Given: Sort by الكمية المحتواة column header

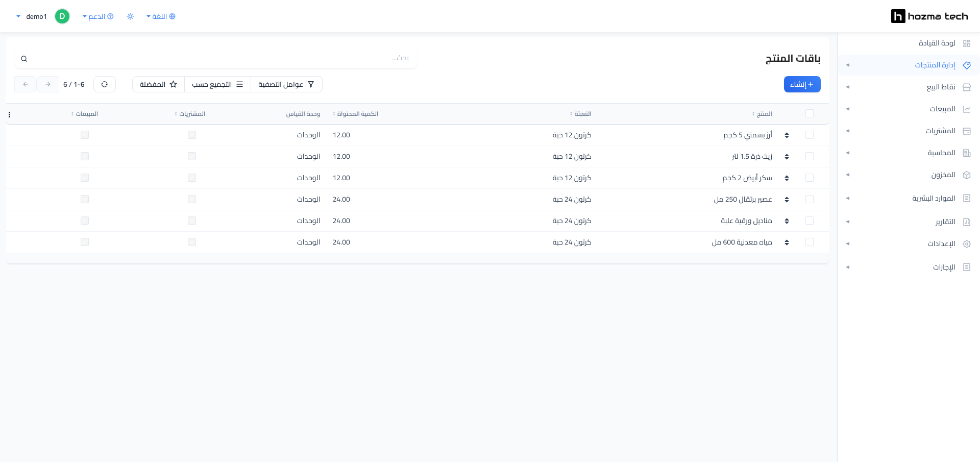Looking at the screenshot, I should 356,114.
